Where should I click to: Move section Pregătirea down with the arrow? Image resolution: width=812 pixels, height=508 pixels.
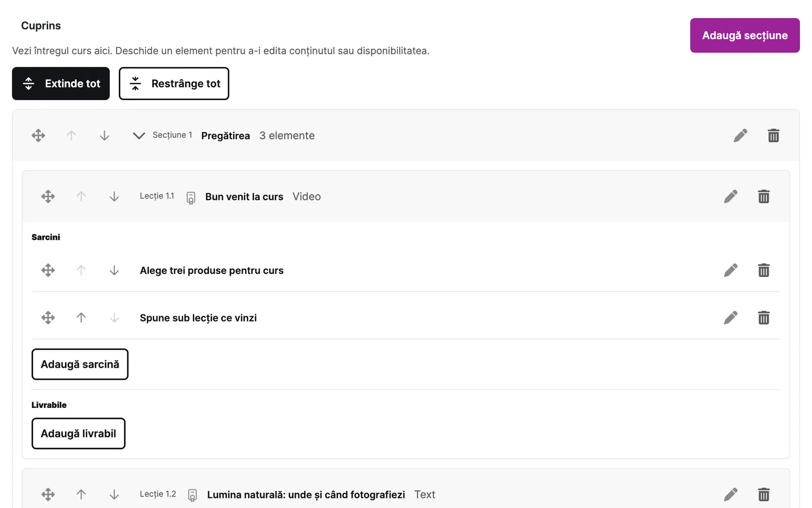tap(105, 136)
